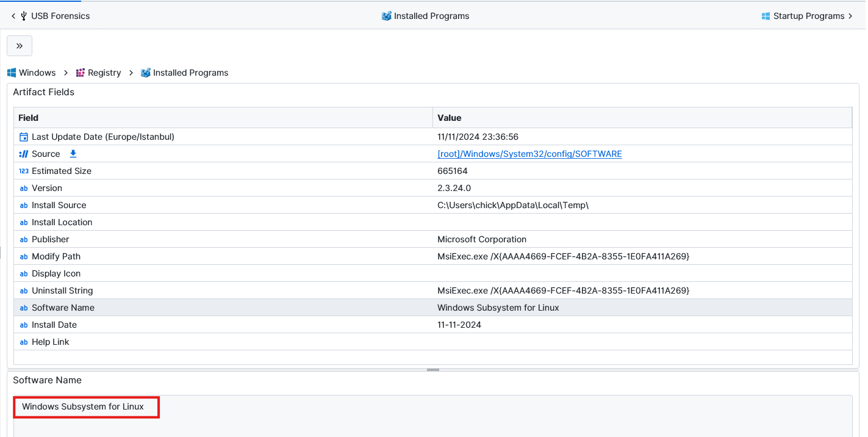This screenshot has width=868, height=437.
Task: Click calendar icon next to Last Update Date
Action: pyautogui.click(x=24, y=137)
